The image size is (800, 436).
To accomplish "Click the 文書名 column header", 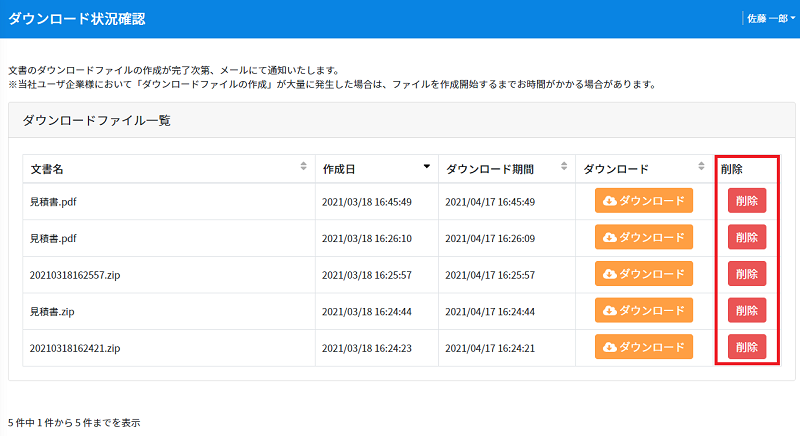I will pyautogui.click(x=47, y=169).
